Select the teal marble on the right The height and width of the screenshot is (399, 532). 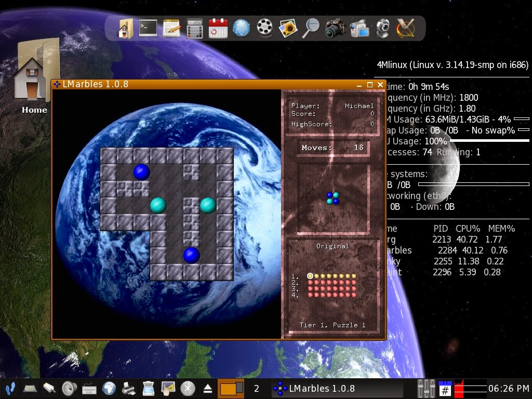[x=208, y=205]
